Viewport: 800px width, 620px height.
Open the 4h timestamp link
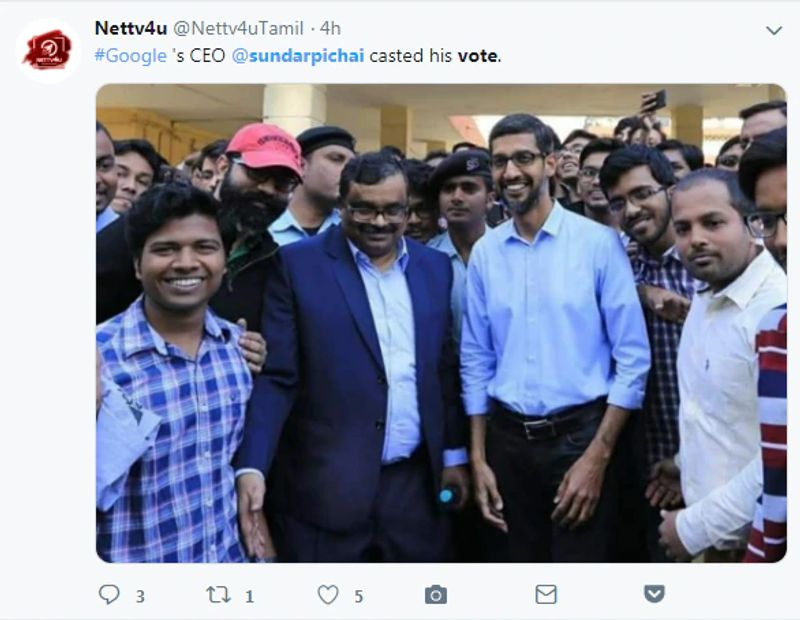[330, 28]
